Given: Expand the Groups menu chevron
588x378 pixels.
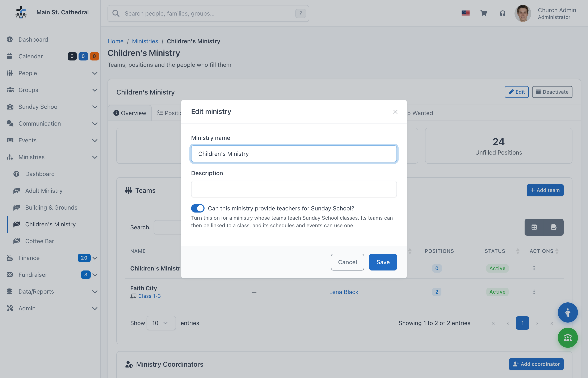Looking at the screenshot, I should pos(95,90).
